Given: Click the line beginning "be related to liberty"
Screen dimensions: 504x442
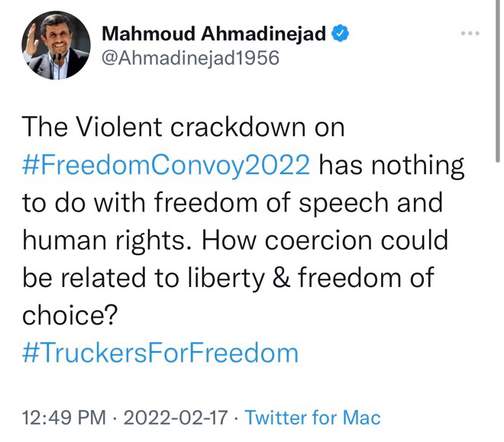Looking at the screenshot, I should pyautogui.click(x=228, y=277).
